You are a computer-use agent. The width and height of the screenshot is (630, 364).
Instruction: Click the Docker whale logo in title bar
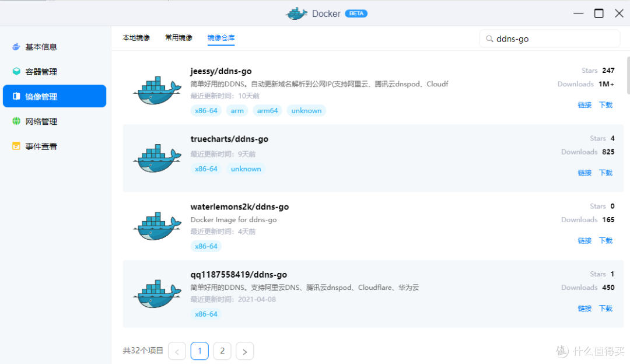pyautogui.click(x=296, y=13)
